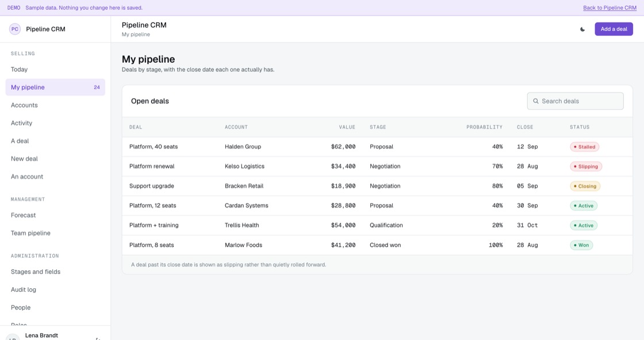The image size is (644, 340).
Task: Open the Audit log
Action: pos(55,290)
